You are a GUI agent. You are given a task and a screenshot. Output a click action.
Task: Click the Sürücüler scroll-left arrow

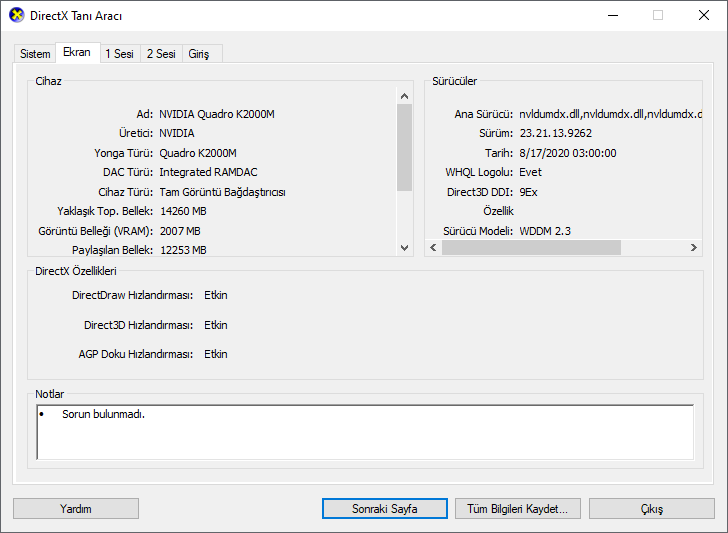click(x=433, y=247)
